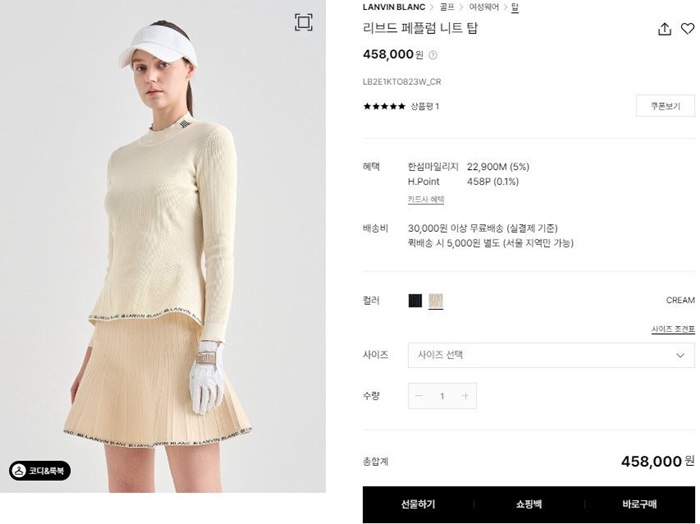Expand size dropdown chevron arrow
Screen dimensions: 700x524
(680, 355)
